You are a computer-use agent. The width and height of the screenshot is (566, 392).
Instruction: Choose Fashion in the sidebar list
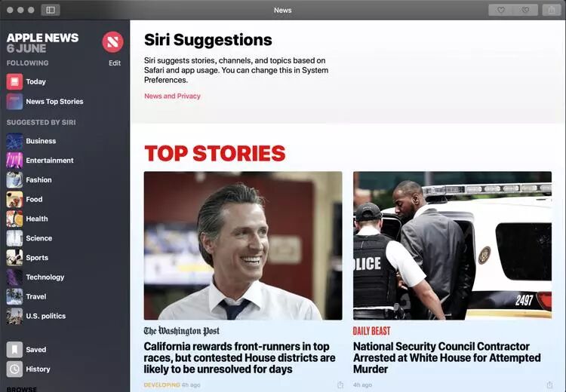tap(38, 180)
